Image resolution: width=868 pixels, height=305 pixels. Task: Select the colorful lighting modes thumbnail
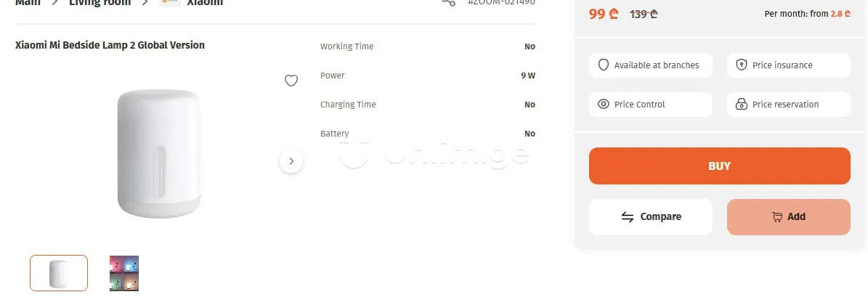pyautogui.click(x=123, y=273)
